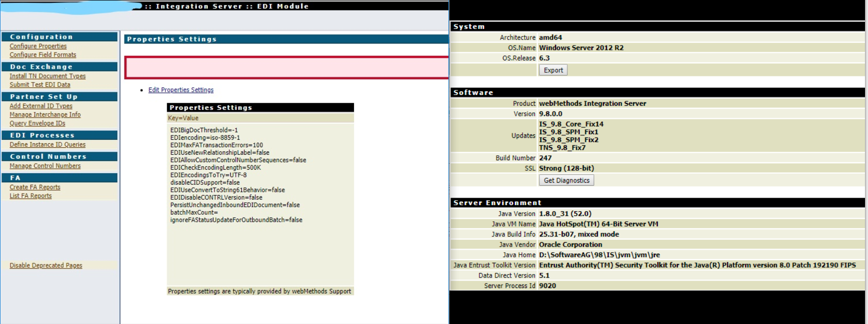Click the Software section header
868x324 pixels.
pos(657,92)
